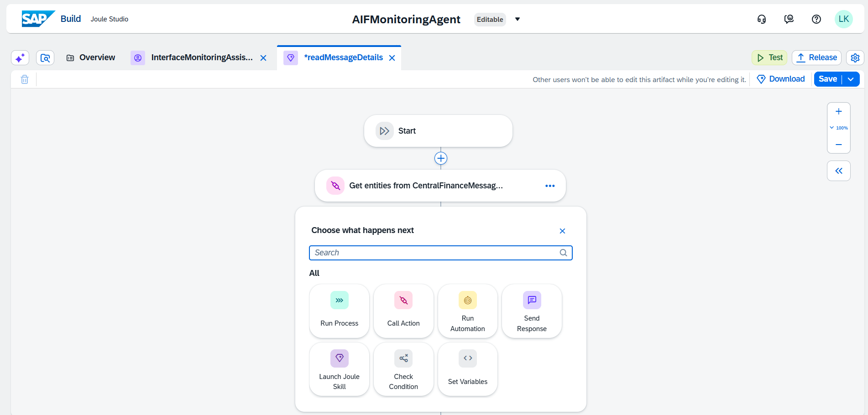The width and height of the screenshot is (868, 415).
Task: Choose the Run Process option
Action: pos(340,311)
